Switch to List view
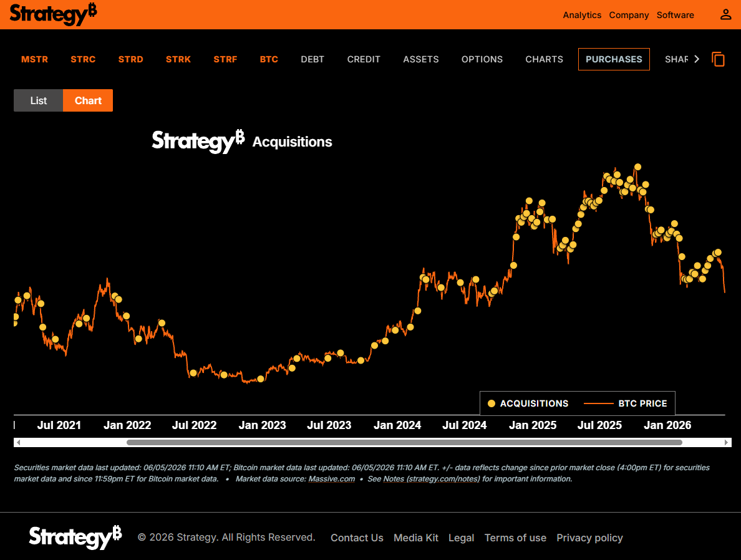Screen dimensions: 741x560 click(38, 100)
